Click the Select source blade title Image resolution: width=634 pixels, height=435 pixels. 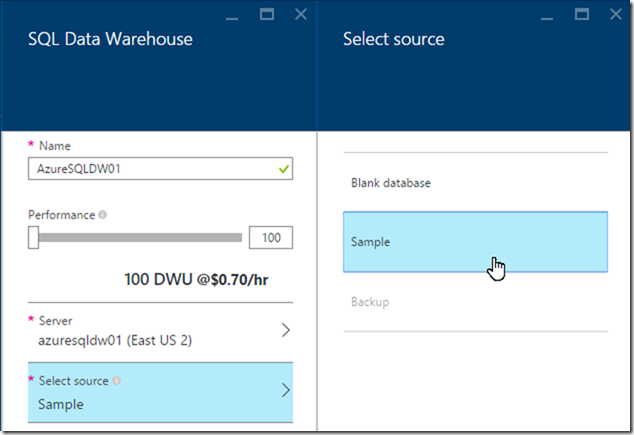(393, 39)
